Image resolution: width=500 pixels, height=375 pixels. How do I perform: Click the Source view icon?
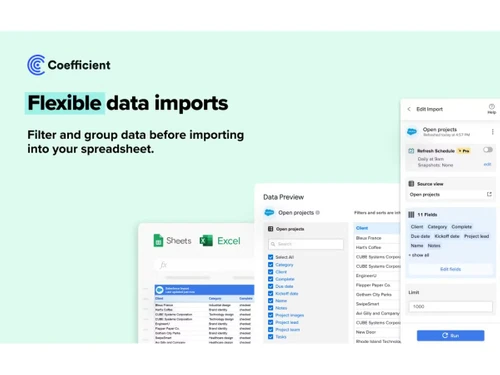411,184
